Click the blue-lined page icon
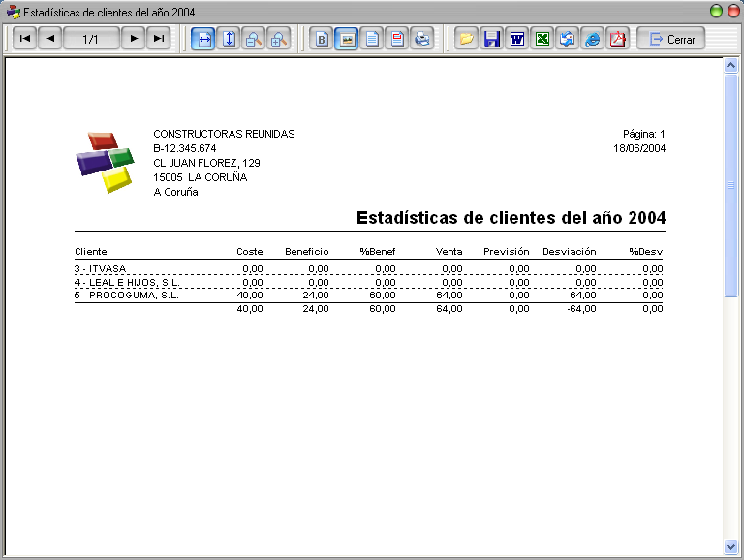744x560 pixels. (372, 39)
